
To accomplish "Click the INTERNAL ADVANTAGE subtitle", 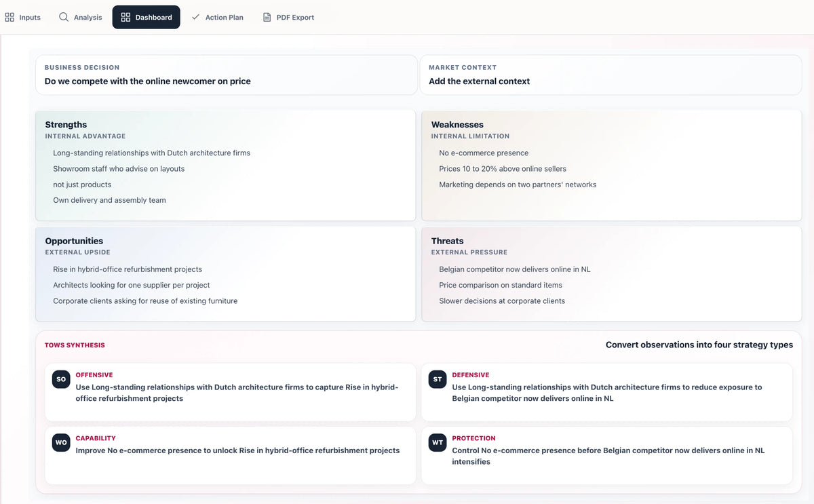I will click(85, 136).
